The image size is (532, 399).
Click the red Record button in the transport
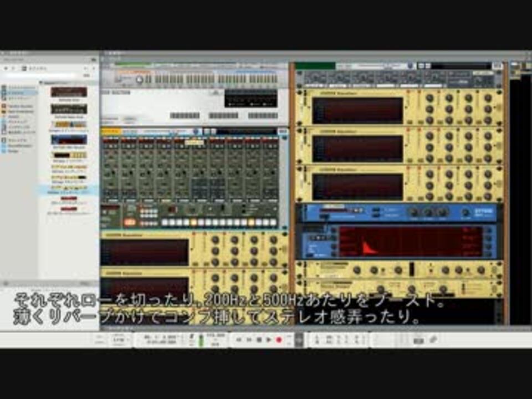point(279,339)
